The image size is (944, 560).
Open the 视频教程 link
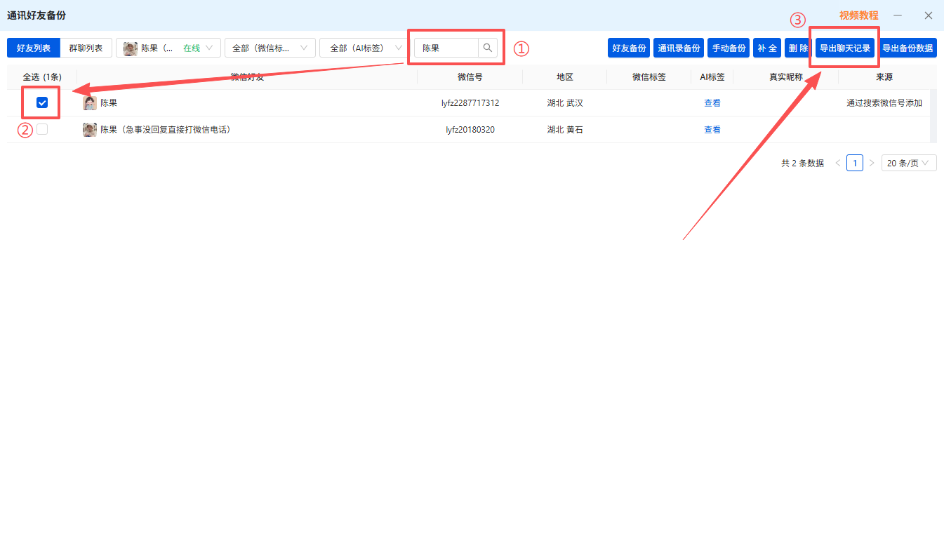(x=858, y=15)
